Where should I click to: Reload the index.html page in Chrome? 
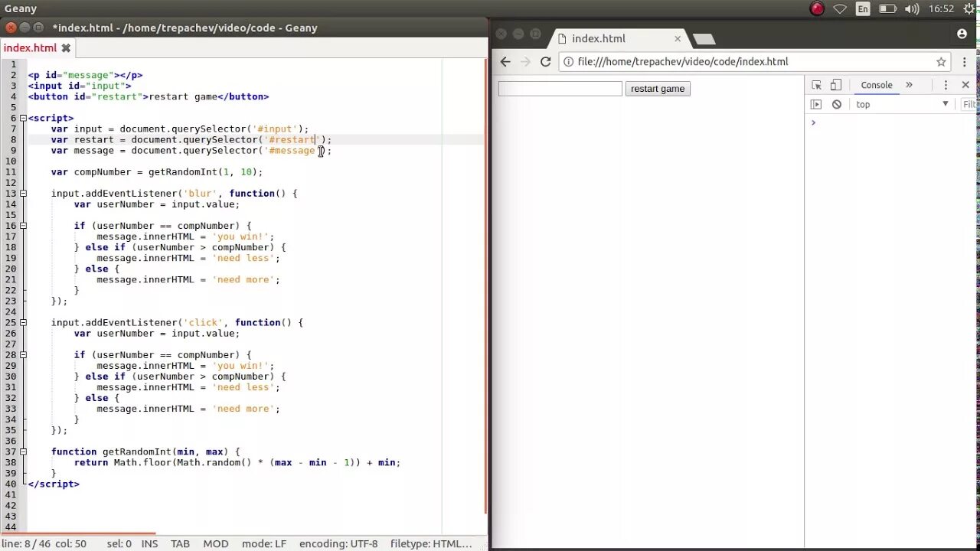545,62
